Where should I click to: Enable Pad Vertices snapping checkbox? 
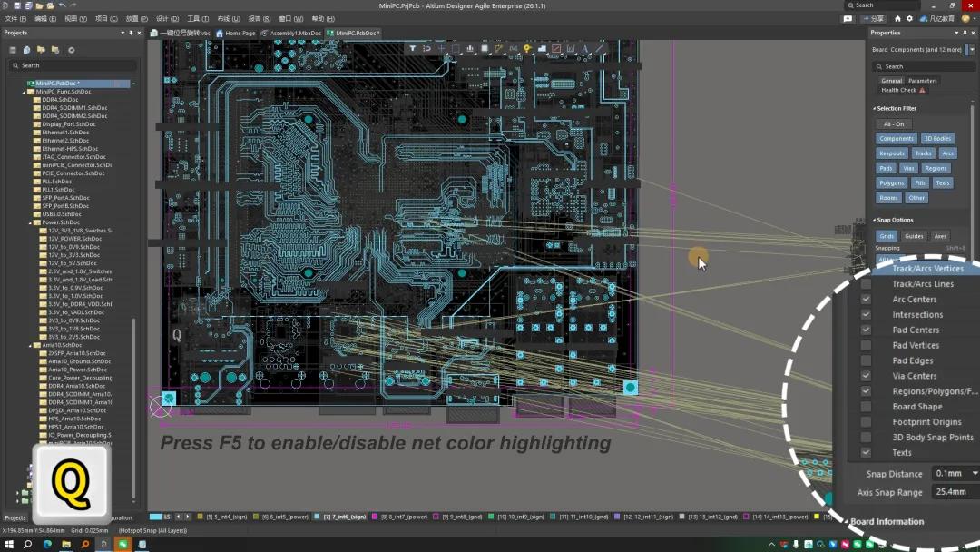coord(866,345)
